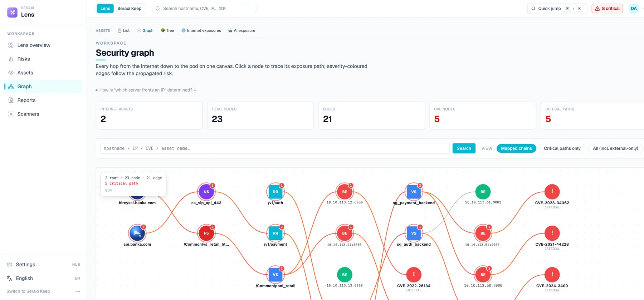
Task: Click the api.banka.com internet node
Action: [x=137, y=233]
